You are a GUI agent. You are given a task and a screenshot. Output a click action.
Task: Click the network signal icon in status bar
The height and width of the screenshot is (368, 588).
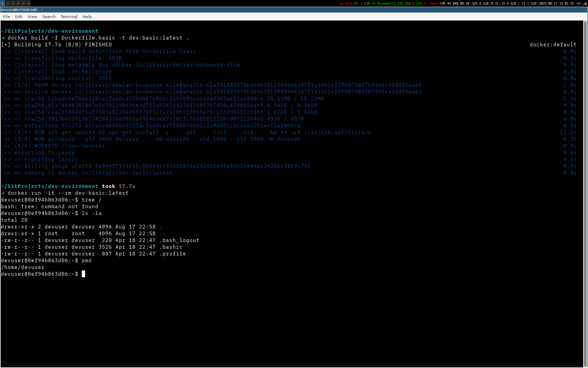pyautogui.click(x=585, y=3)
